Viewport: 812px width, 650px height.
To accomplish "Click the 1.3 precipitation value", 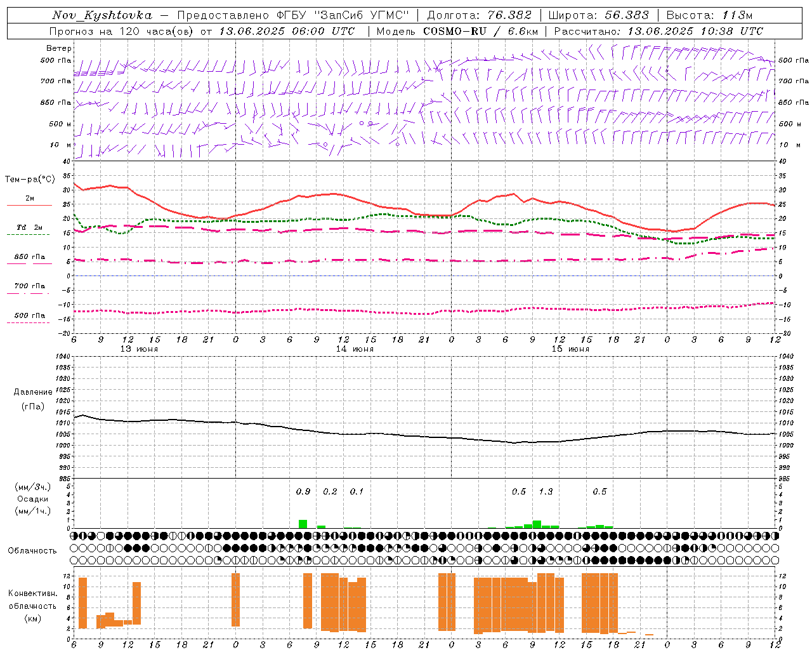I will [546, 492].
